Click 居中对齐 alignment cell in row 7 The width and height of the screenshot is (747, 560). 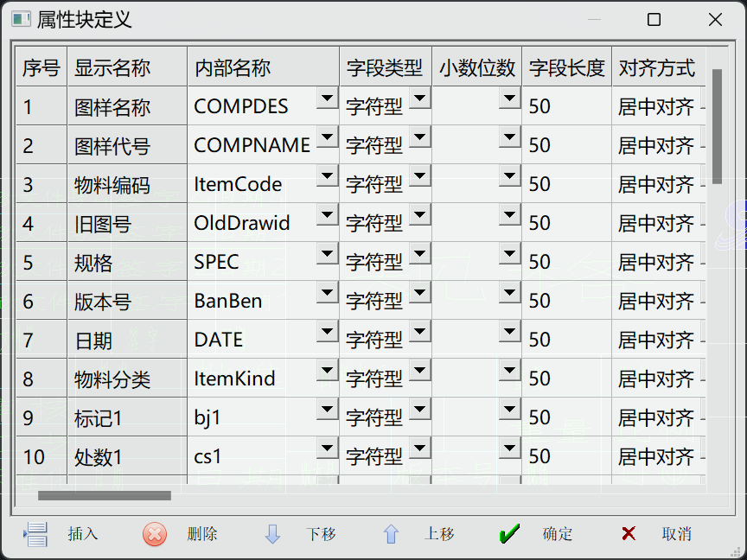click(x=659, y=340)
